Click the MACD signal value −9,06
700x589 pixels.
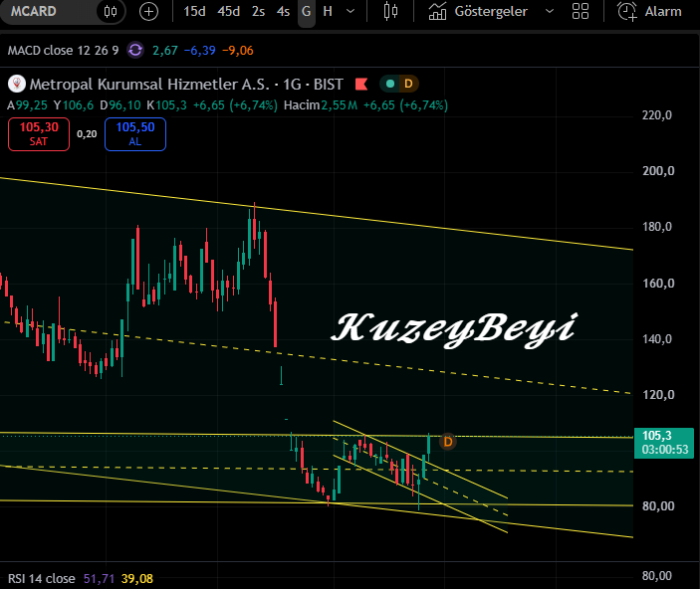click(238, 51)
